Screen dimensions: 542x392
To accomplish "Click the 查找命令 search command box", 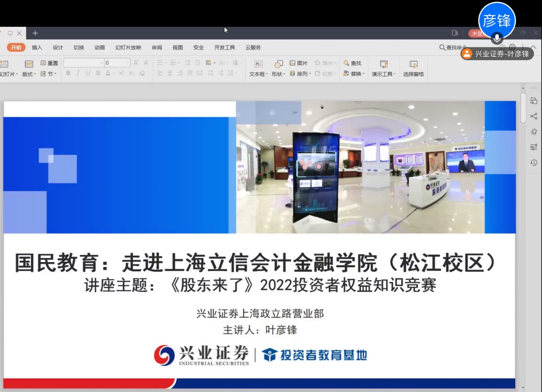I will [x=452, y=47].
